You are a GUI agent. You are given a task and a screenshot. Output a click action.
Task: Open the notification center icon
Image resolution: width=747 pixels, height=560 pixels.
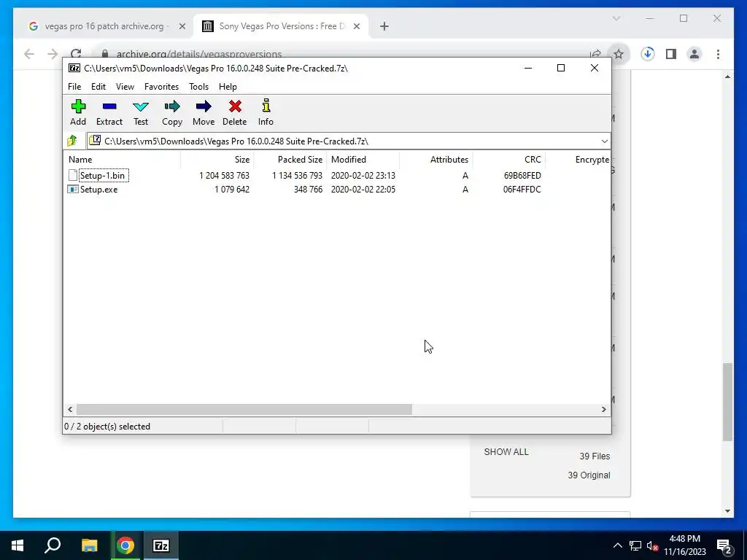(x=724, y=545)
